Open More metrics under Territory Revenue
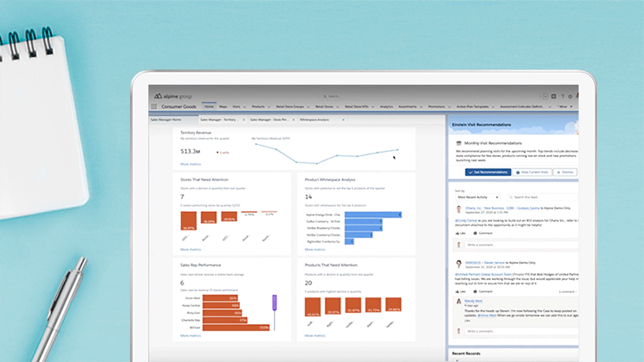This screenshot has width=644, height=362. 190,164
